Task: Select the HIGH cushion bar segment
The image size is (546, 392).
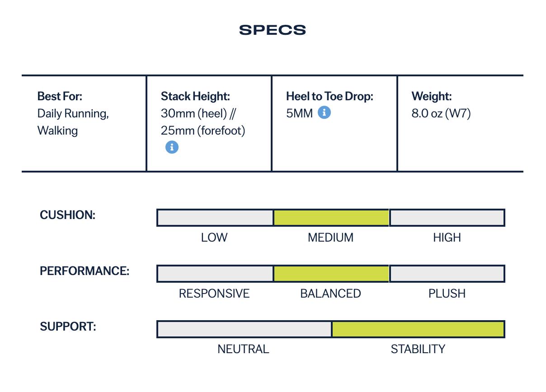Action: tap(447, 218)
